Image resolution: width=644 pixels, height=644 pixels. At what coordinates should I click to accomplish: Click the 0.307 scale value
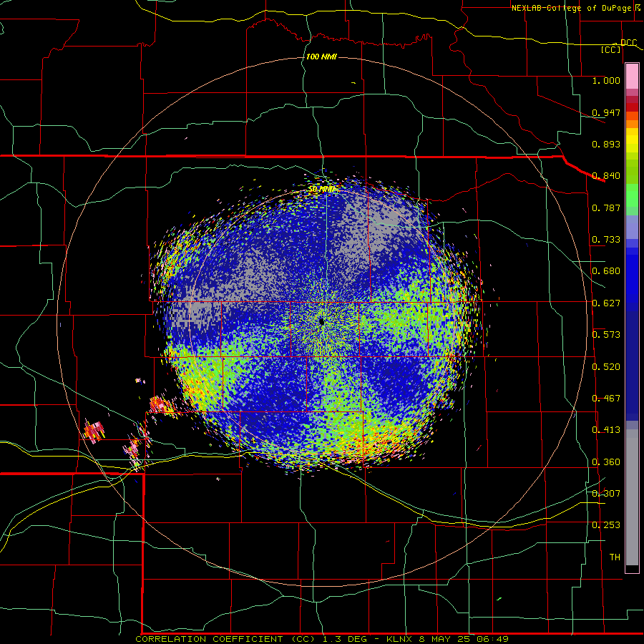pos(606,494)
